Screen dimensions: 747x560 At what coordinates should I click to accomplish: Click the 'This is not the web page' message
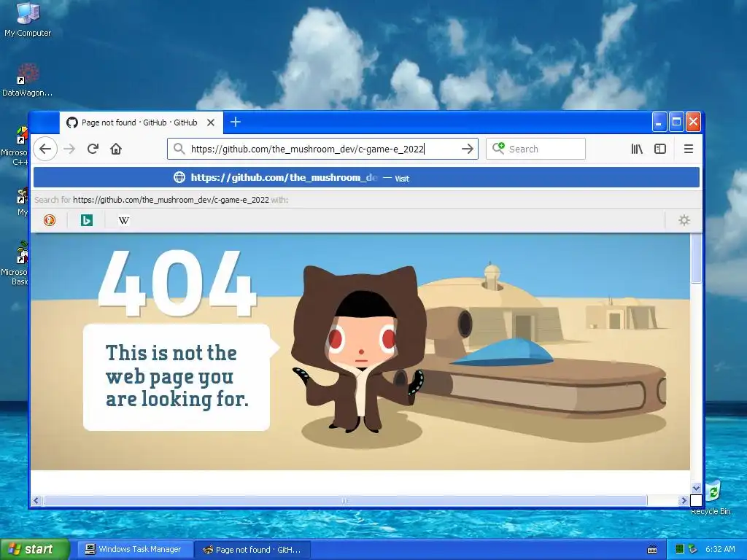pyautogui.click(x=177, y=376)
